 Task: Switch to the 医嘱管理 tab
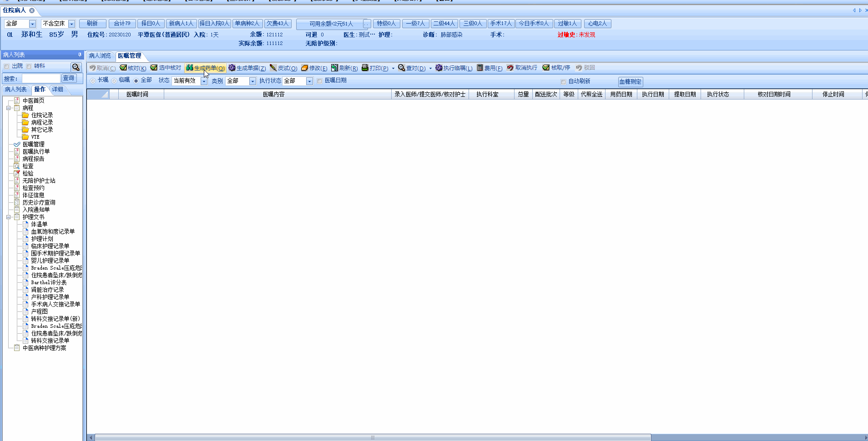pyautogui.click(x=130, y=55)
